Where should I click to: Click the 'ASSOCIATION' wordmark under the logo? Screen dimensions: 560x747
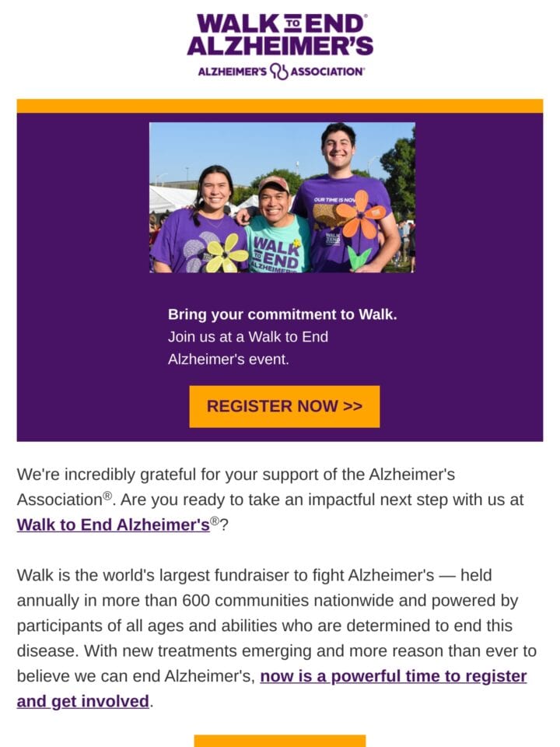click(x=327, y=72)
